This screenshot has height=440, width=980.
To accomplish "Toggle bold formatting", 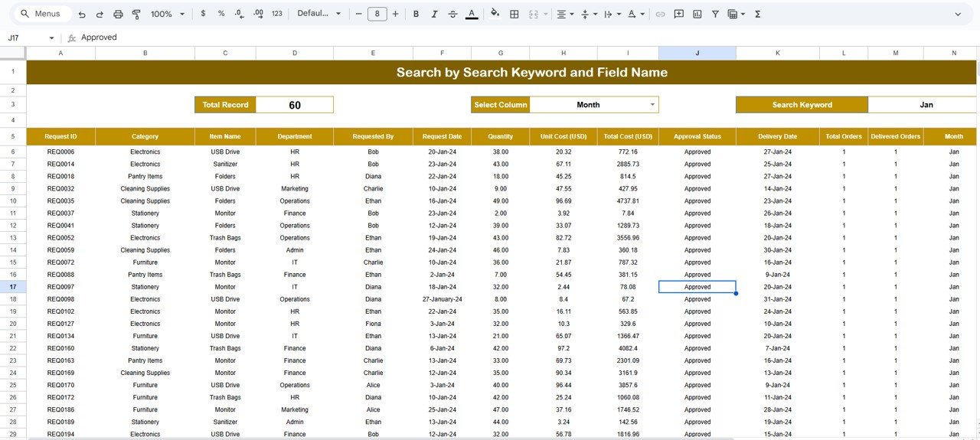I will tap(416, 14).
